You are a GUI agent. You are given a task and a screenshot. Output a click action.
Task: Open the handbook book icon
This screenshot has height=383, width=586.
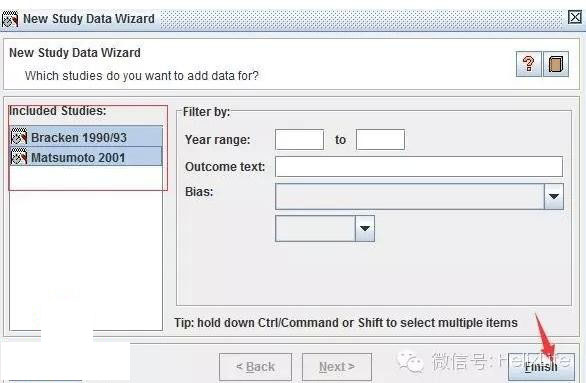pyautogui.click(x=556, y=64)
